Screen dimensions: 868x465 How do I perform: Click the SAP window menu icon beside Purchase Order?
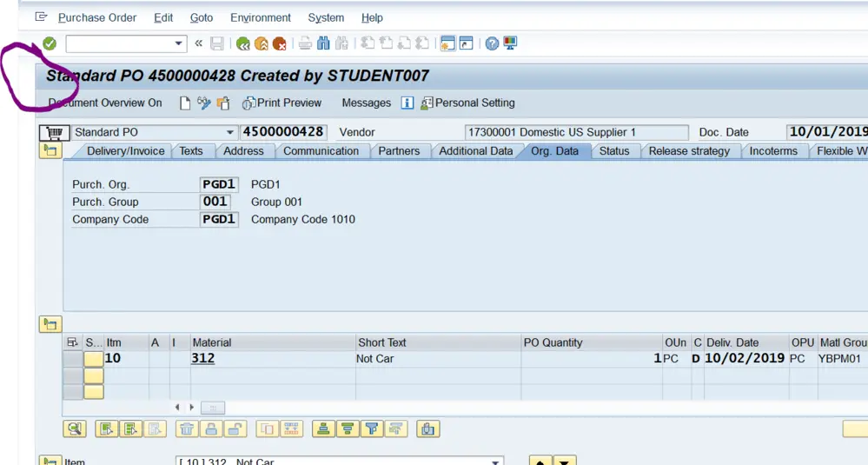coord(41,17)
